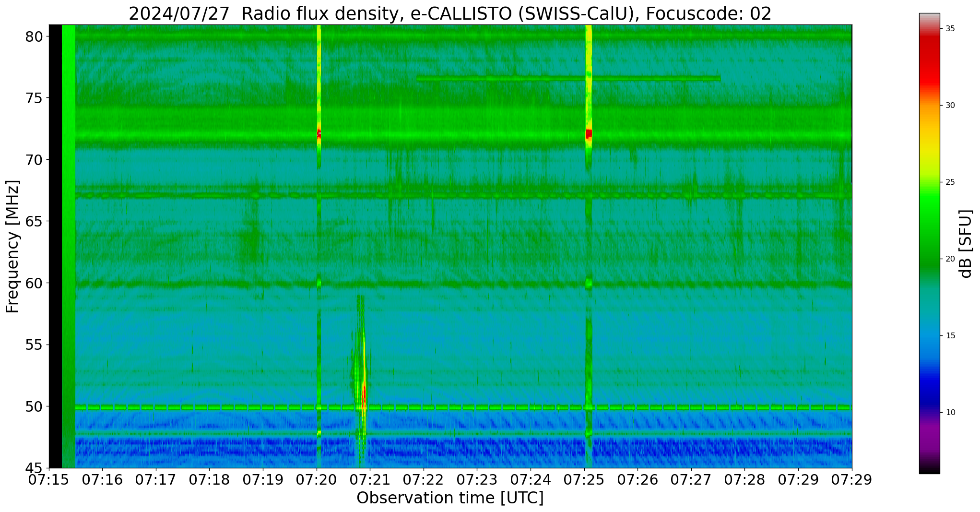Click the 07:26 time tick label
980x512 pixels.
(x=638, y=480)
